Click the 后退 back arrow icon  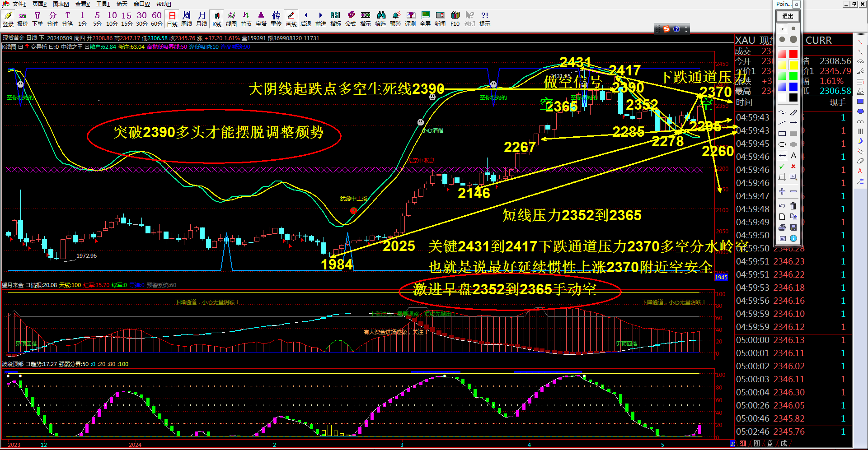pos(306,19)
